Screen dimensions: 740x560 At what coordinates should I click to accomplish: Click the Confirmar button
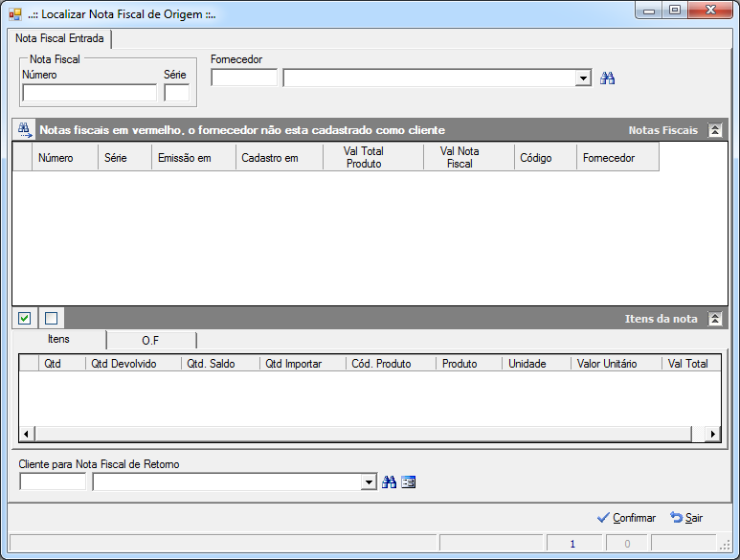coord(626,518)
